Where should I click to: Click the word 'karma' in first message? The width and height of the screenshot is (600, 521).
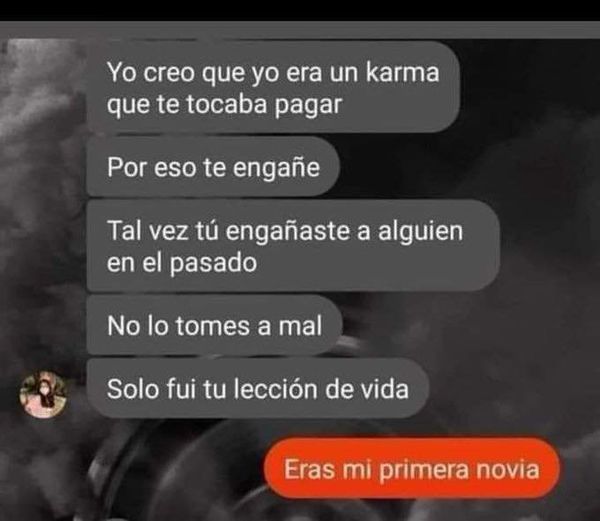click(402, 72)
